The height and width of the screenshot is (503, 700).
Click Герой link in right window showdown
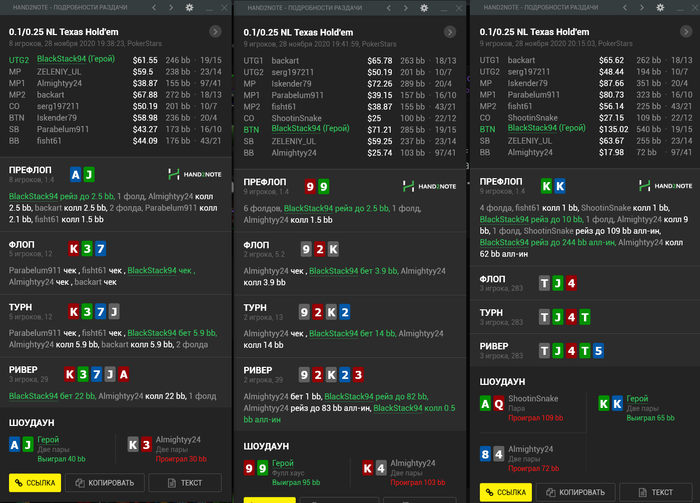[637, 399]
